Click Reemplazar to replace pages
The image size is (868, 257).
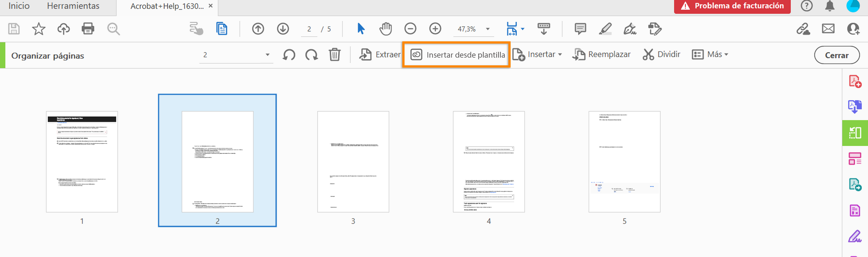tap(602, 55)
